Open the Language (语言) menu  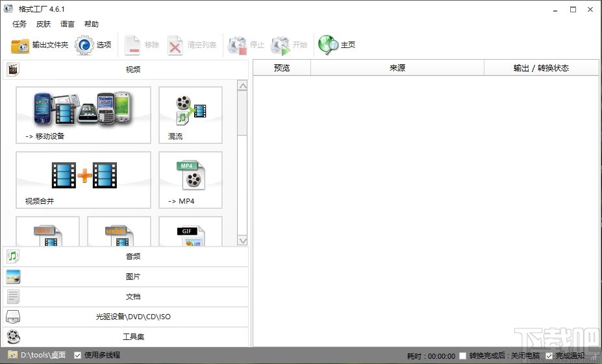(67, 24)
